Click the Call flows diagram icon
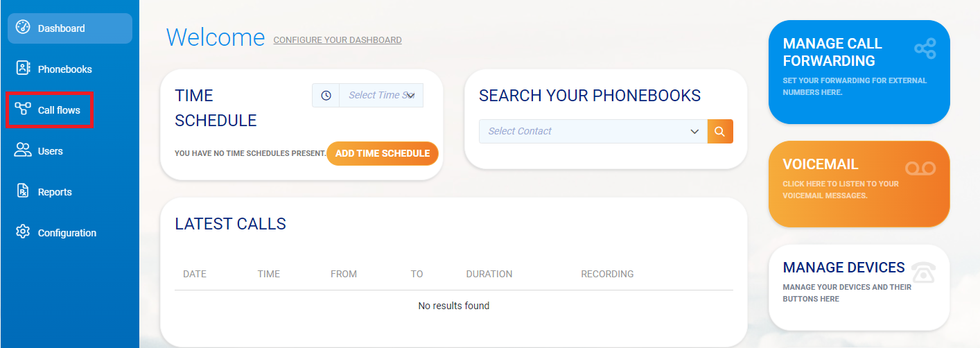980x348 pixels. 23,109
